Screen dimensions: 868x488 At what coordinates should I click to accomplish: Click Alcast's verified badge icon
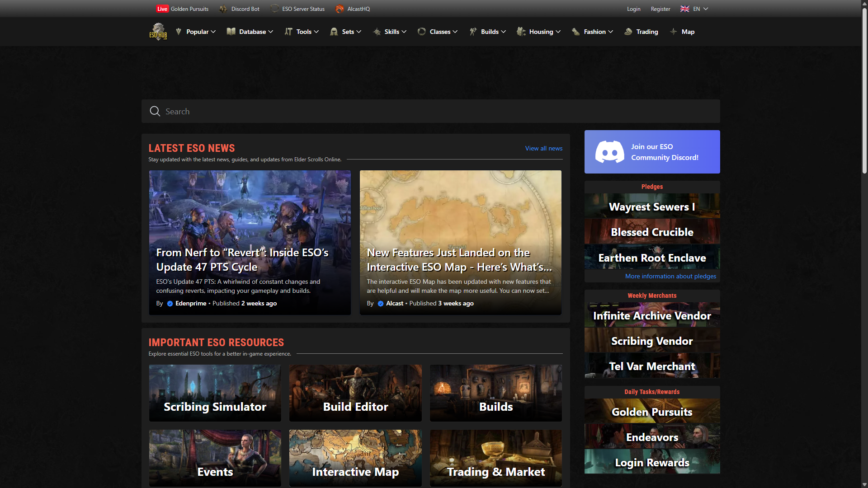pos(381,304)
